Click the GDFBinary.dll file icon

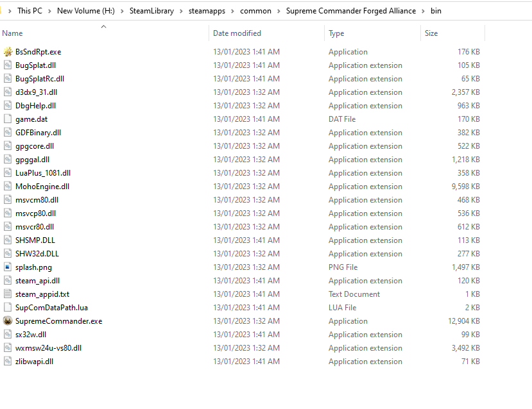click(8, 133)
